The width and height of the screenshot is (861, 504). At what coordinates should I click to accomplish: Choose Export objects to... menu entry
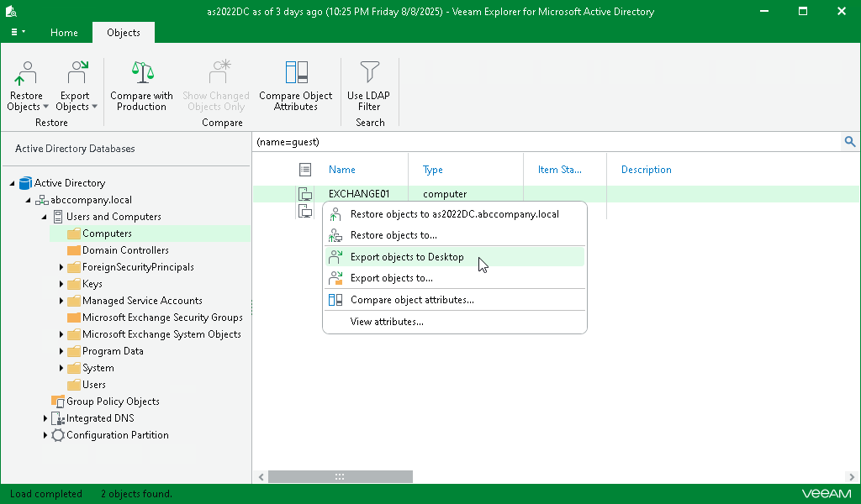click(455, 278)
